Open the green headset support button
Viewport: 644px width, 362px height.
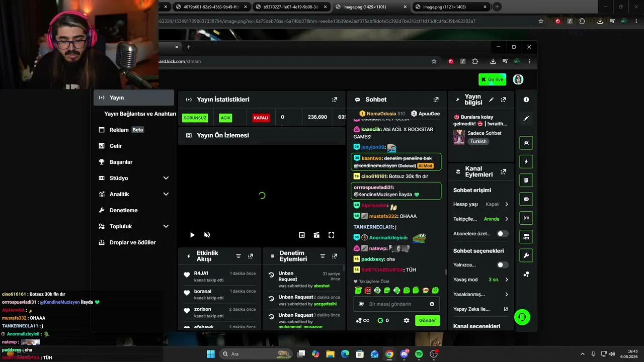[522, 317]
